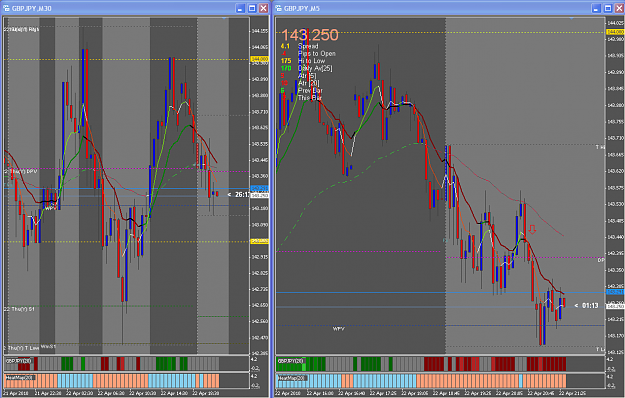Click 22 Apr 02:00 on M30 time axis
The height and width of the screenshot is (398, 625).
point(79,393)
